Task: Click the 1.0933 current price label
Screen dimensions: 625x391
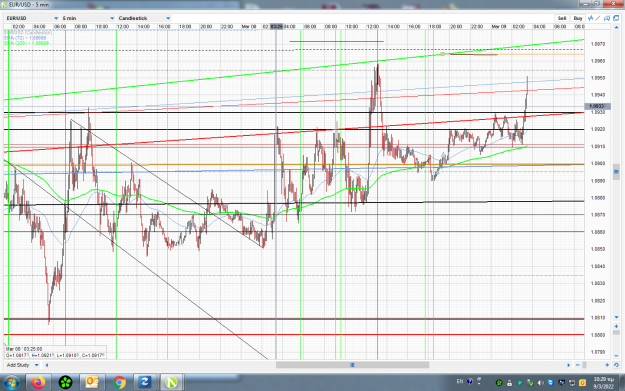Action: 596,106
